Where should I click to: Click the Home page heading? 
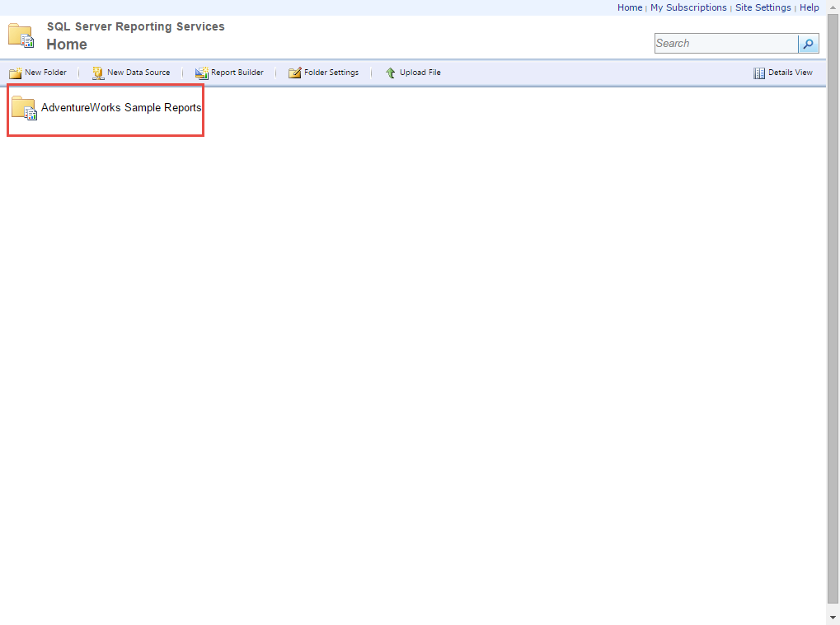(67, 45)
